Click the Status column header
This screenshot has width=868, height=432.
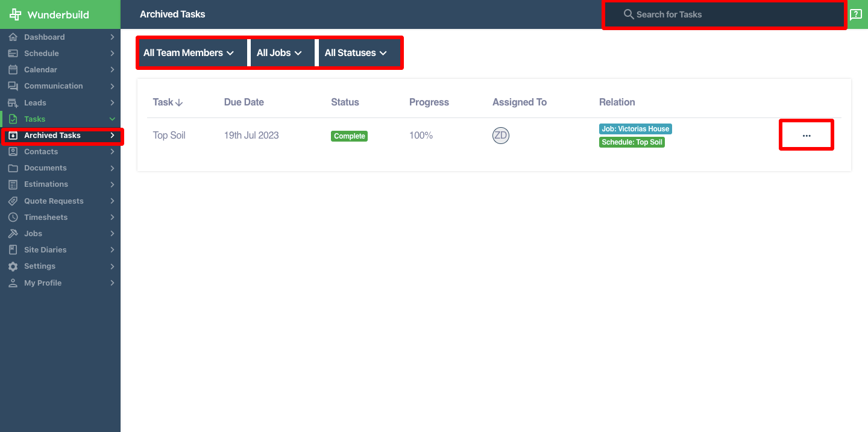pyautogui.click(x=345, y=102)
